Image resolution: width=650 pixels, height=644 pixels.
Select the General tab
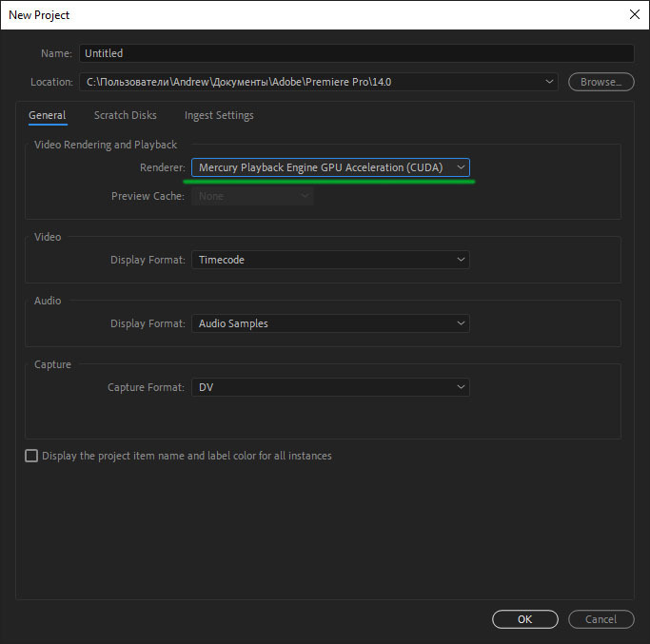(47, 115)
